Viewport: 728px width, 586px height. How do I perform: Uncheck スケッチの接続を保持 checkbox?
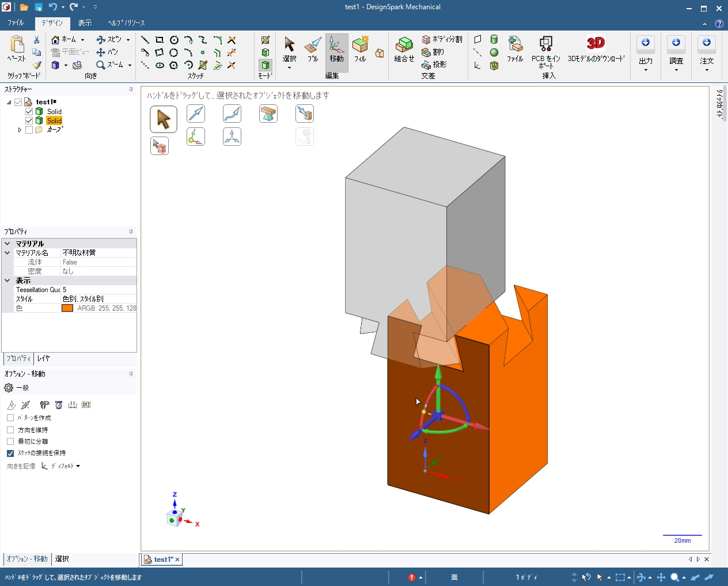pos(10,453)
